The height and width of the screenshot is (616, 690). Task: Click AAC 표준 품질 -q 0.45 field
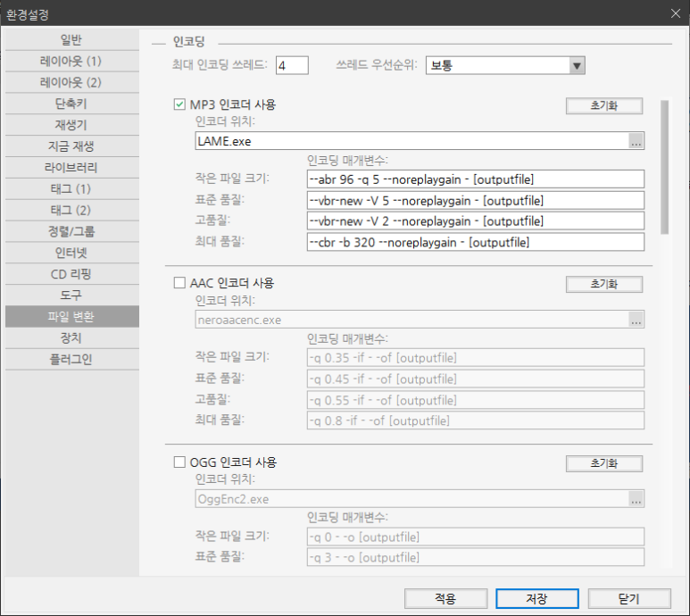(x=476, y=379)
